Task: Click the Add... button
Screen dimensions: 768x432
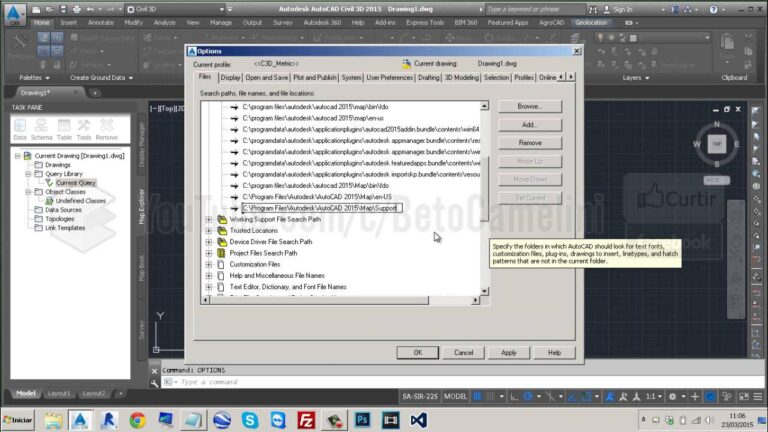Action: pyautogui.click(x=530, y=125)
